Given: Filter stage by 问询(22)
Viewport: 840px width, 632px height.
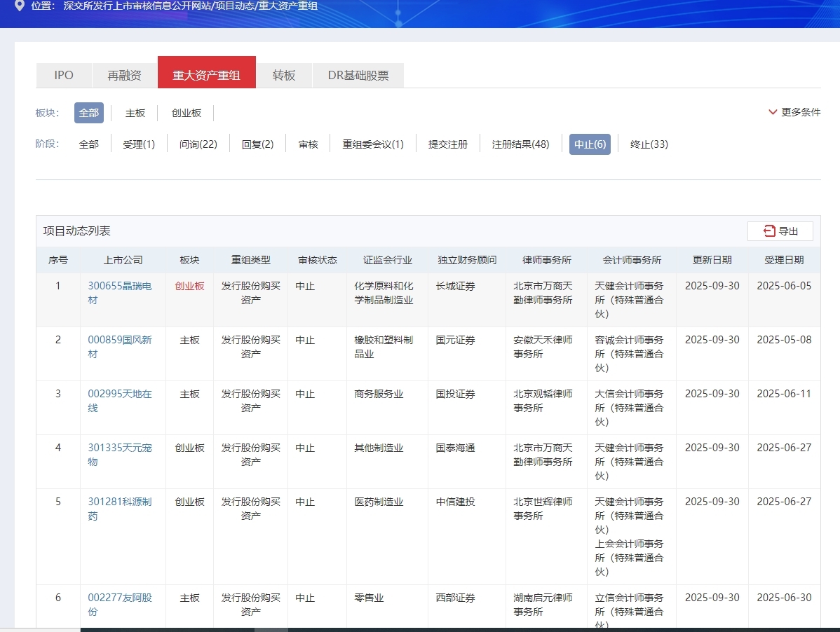Looking at the screenshot, I should click(x=198, y=144).
